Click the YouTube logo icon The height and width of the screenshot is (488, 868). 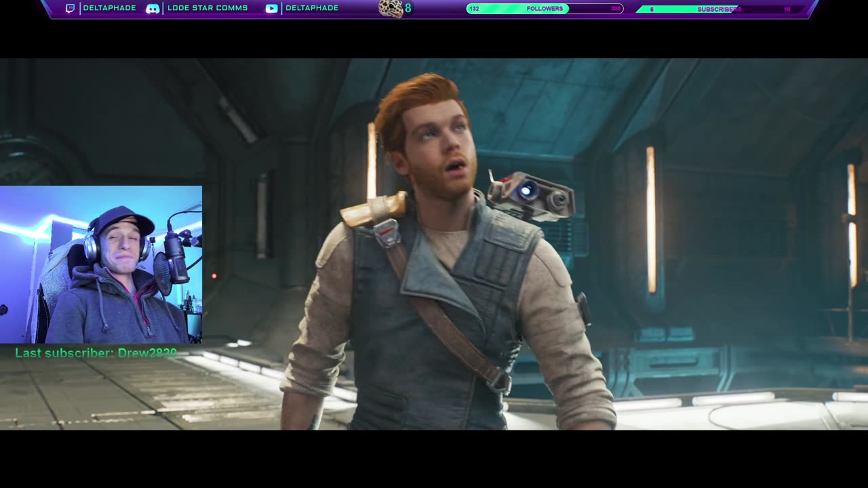pyautogui.click(x=271, y=8)
